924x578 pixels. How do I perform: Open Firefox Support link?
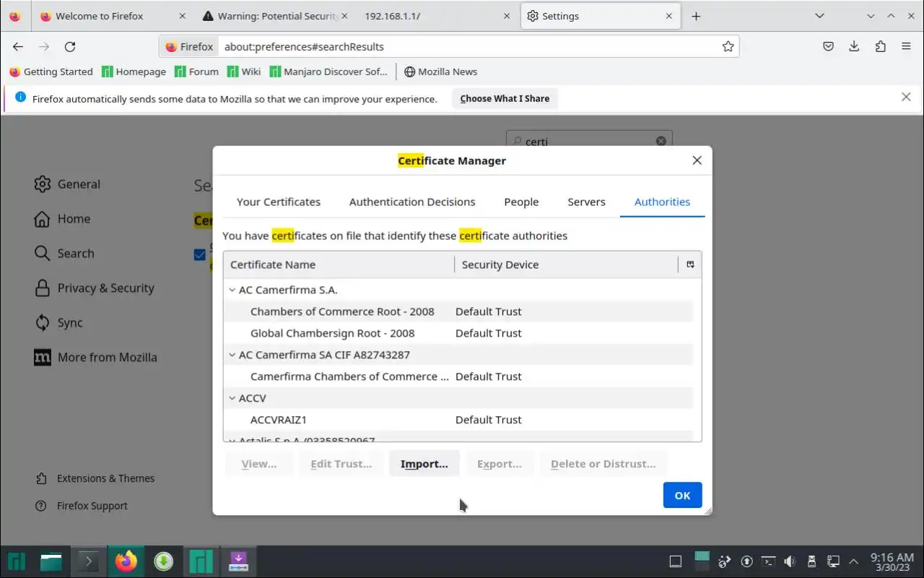[x=82, y=506]
